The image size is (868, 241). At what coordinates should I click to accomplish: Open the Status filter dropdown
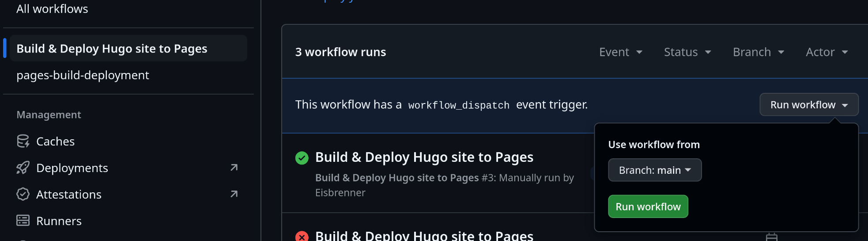click(687, 52)
